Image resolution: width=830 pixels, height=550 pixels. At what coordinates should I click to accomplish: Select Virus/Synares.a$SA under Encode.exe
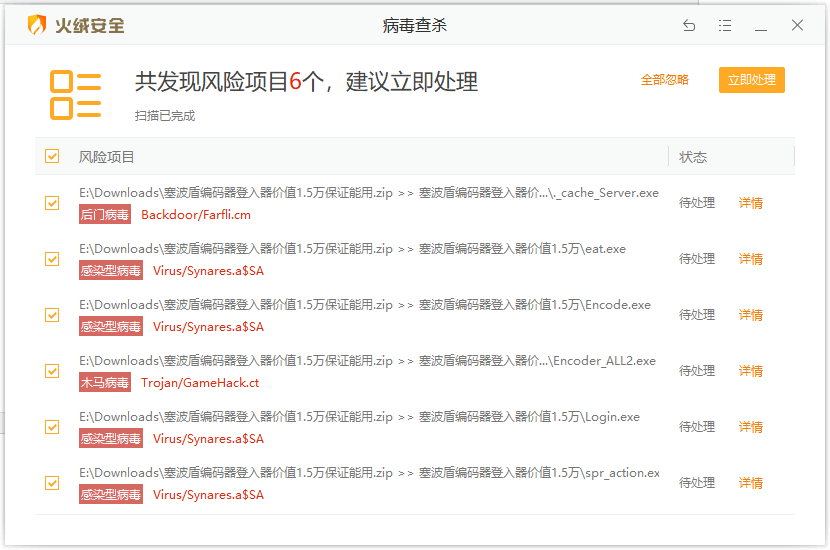[x=208, y=327]
